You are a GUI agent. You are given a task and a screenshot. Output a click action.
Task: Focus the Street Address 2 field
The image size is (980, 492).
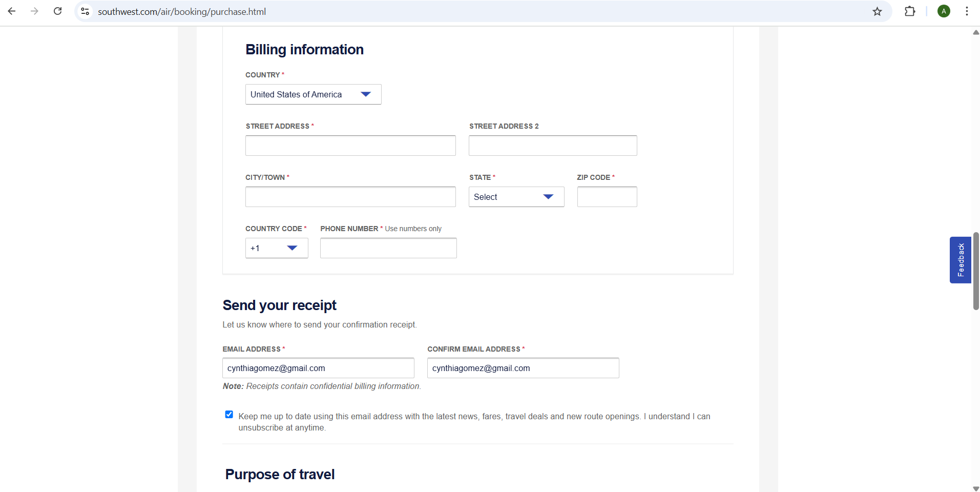click(552, 146)
